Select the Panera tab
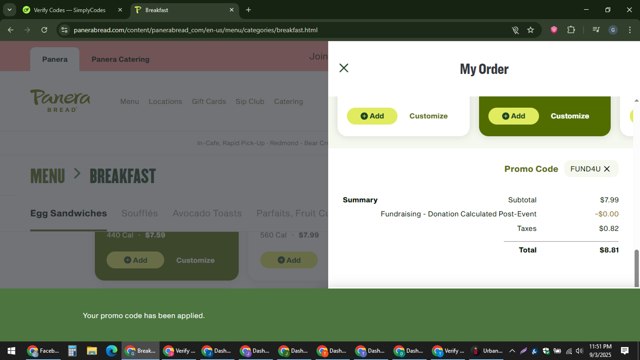This screenshot has height=360, width=640. pos(55,59)
